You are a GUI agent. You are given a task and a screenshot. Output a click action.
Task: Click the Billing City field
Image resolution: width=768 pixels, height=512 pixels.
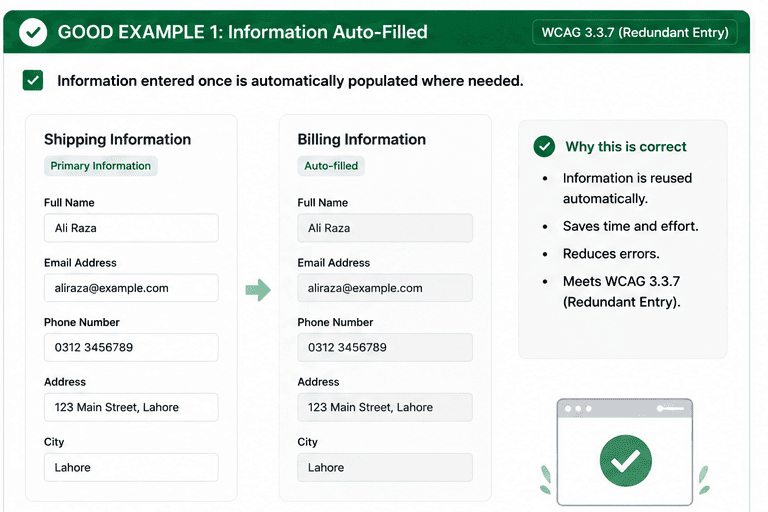pos(385,467)
